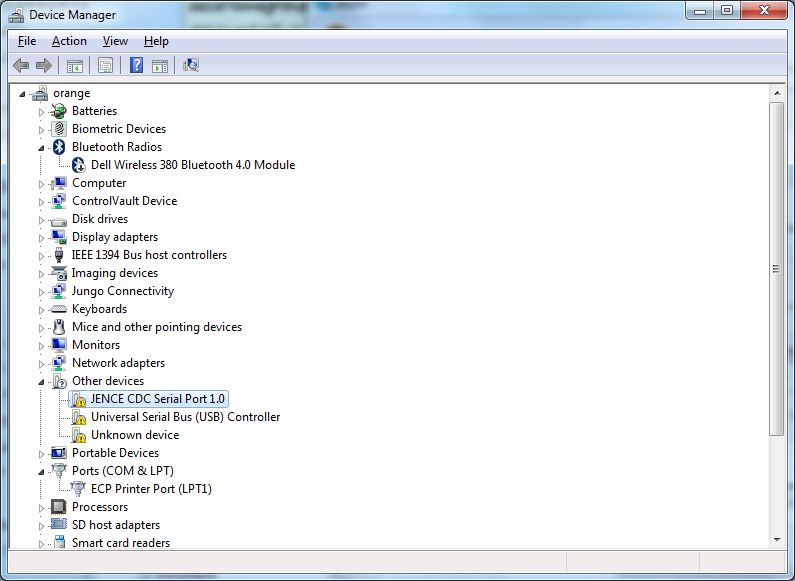Select the Unknown device entry
The height and width of the screenshot is (581, 795).
coord(135,435)
